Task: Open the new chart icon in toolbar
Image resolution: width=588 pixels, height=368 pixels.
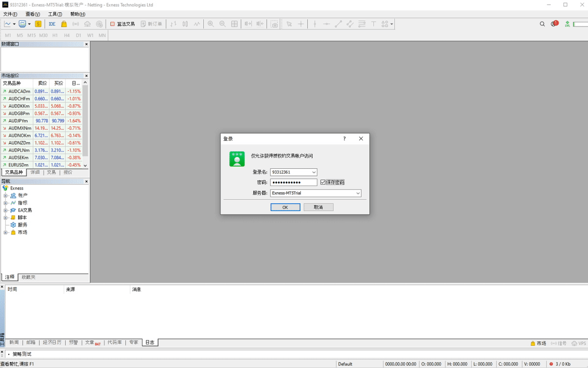Action: point(8,24)
